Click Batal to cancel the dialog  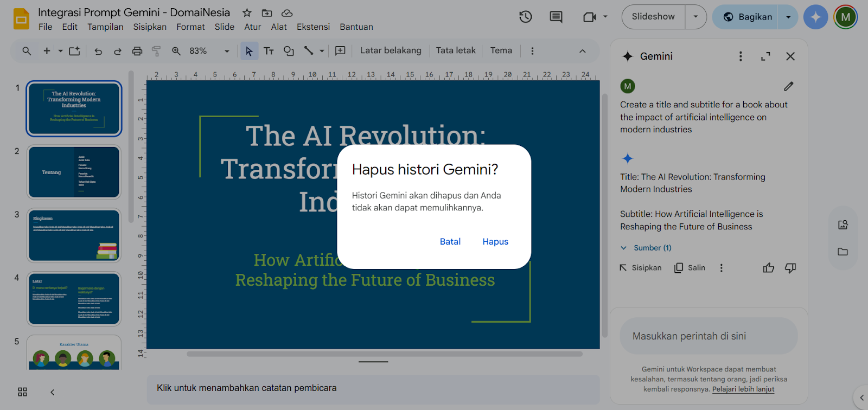point(450,242)
